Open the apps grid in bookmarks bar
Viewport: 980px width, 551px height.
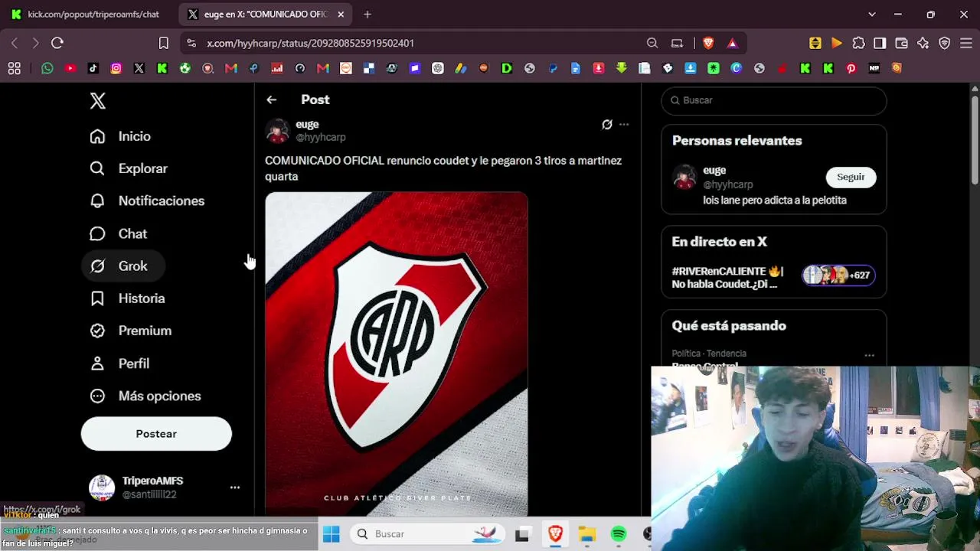tap(14, 68)
